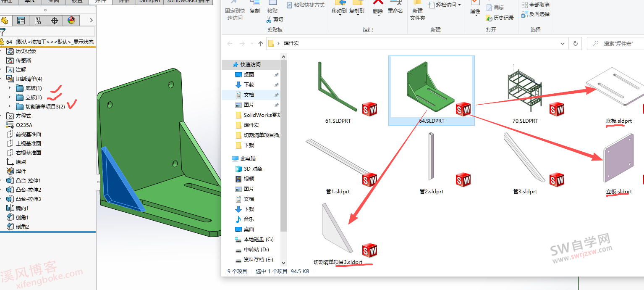Screen dimensions: 644x290
Task: Select the 倒角2 chamfer feature
Action: pyautogui.click(x=18, y=227)
